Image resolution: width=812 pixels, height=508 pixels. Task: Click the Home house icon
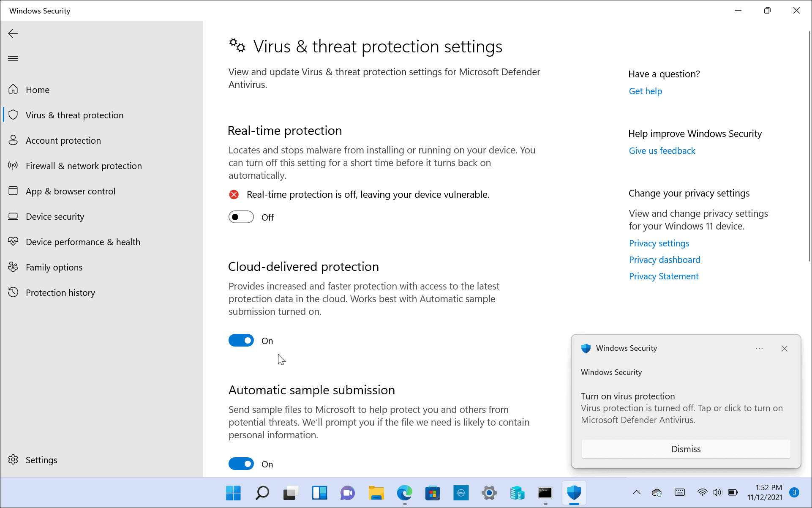click(14, 90)
